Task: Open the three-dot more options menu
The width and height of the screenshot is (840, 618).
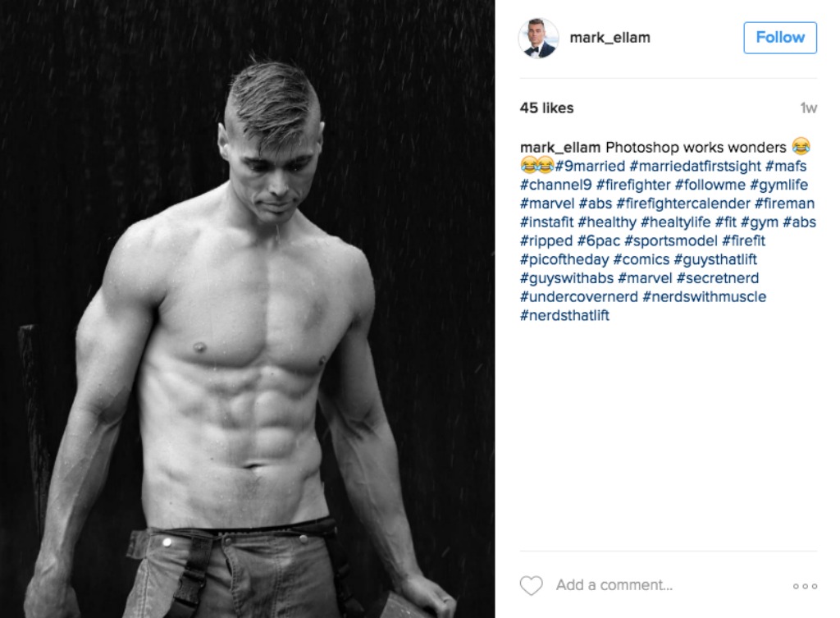Action: click(806, 586)
